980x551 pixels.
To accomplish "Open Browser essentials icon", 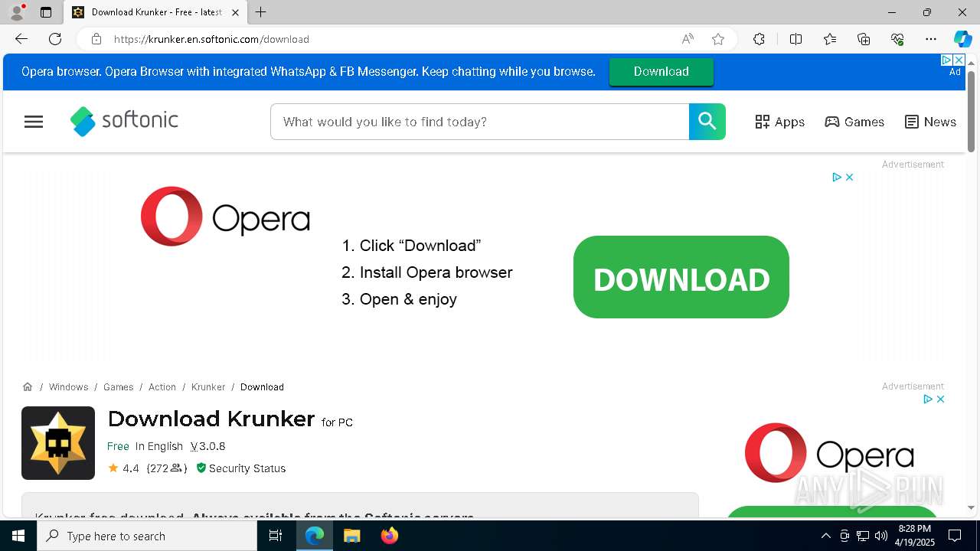I will coord(897,39).
